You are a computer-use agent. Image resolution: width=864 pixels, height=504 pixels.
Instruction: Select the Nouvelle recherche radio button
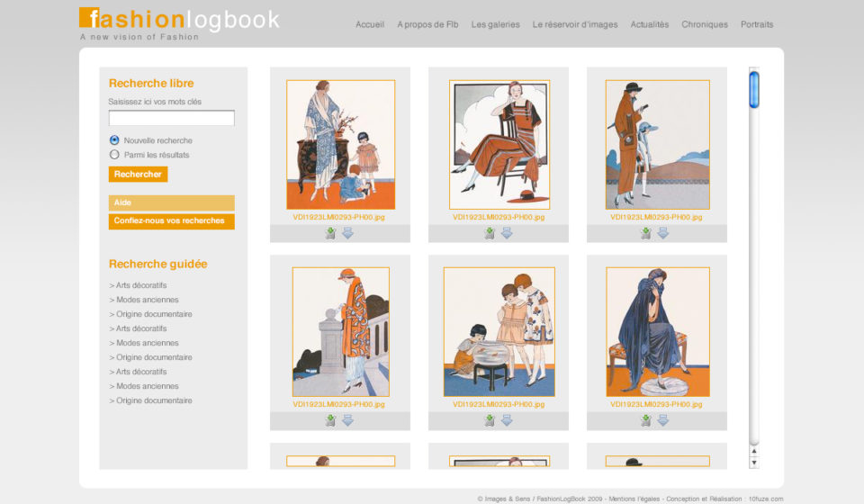[x=114, y=140]
